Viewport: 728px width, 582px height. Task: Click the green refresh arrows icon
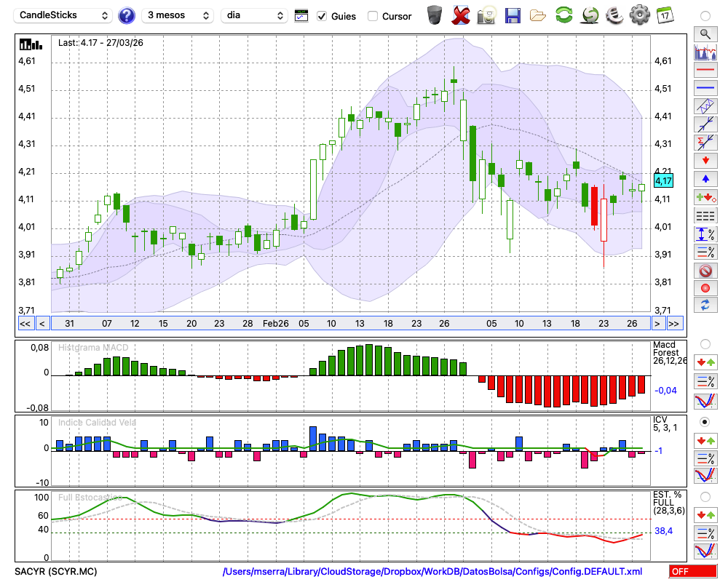tap(563, 15)
